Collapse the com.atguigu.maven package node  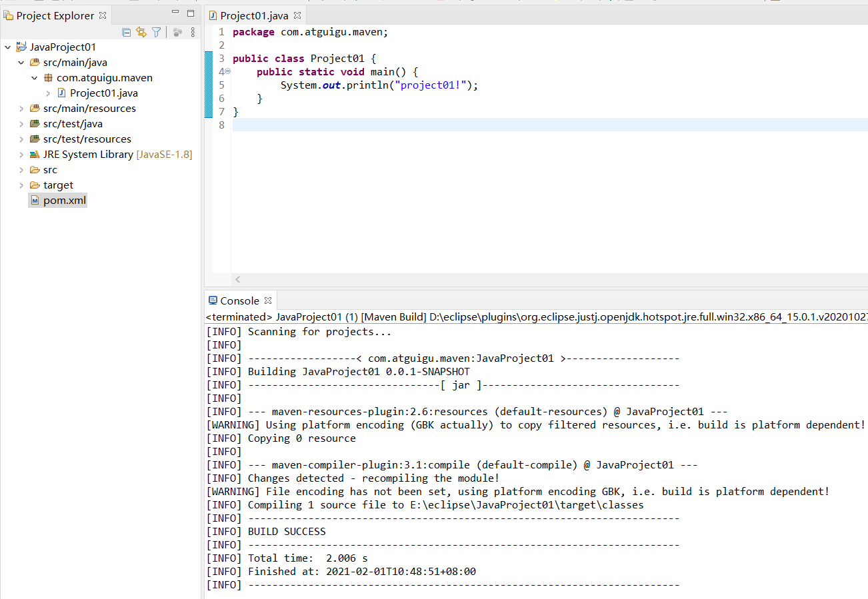pos(34,78)
